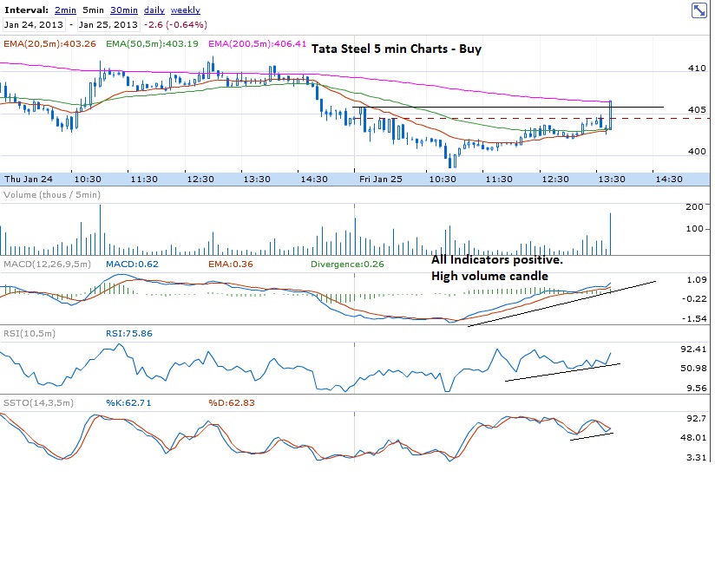This screenshot has height=588, width=715.
Task: Click the EMA(50,5m):403.19 label
Action: [152, 43]
